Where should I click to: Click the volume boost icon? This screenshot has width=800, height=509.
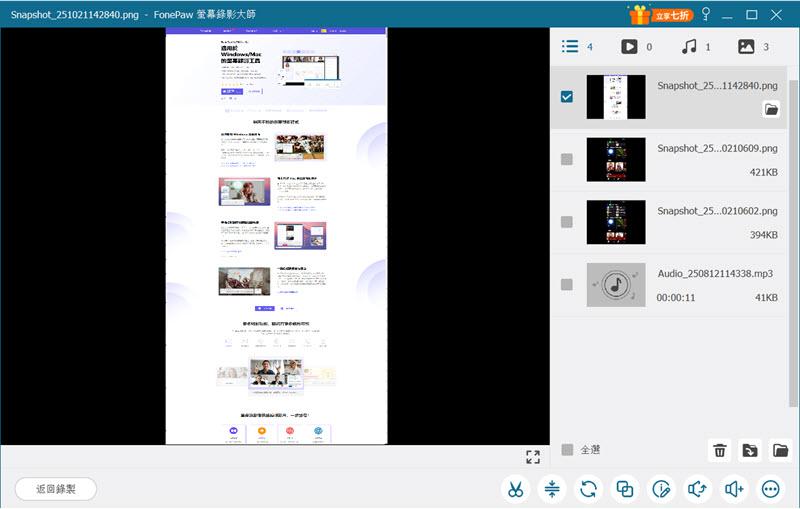pyautogui.click(x=734, y=489)
